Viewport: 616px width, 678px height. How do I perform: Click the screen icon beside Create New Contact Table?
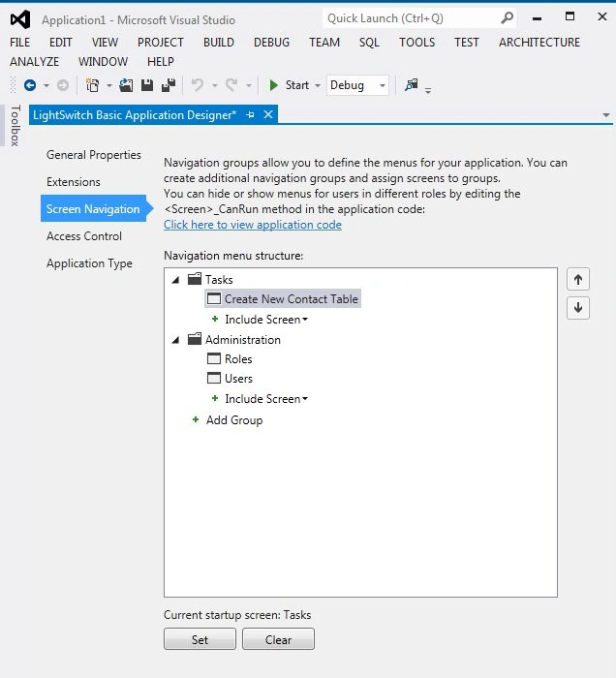(214, 298)
